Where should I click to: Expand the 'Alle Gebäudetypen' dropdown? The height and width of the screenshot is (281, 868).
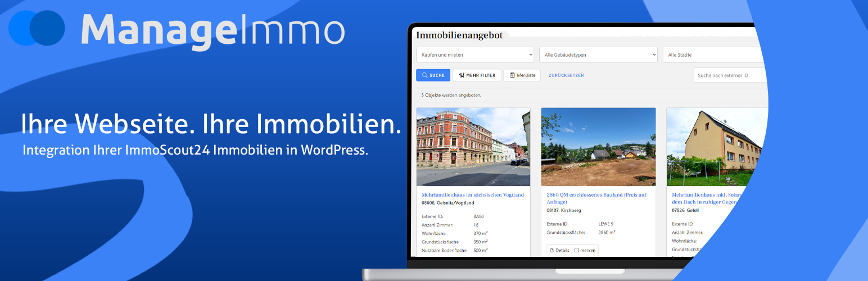click(598, 55)
